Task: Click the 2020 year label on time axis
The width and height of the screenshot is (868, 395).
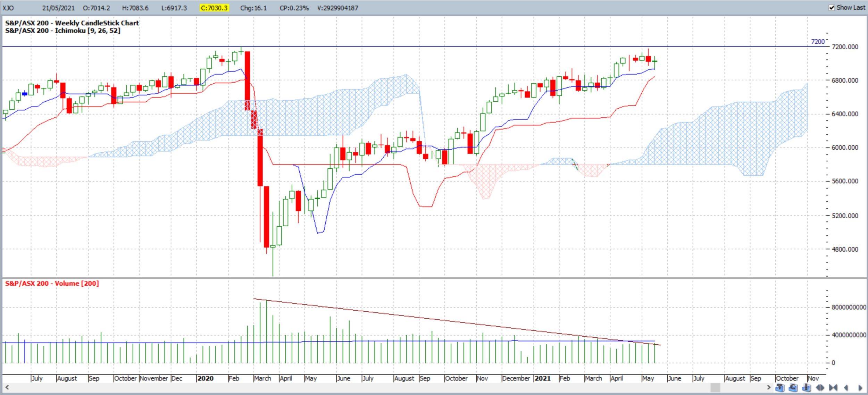Action: click(x=205, y=378)
